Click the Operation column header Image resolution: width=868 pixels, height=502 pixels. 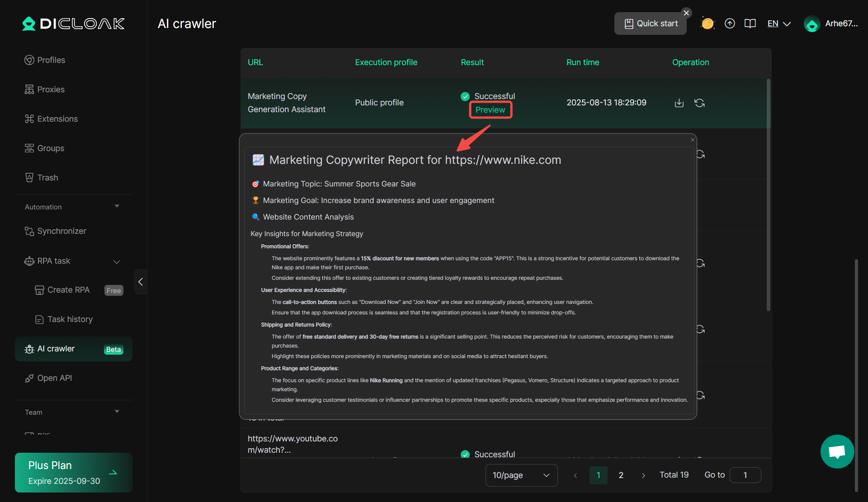pos(690,62)
